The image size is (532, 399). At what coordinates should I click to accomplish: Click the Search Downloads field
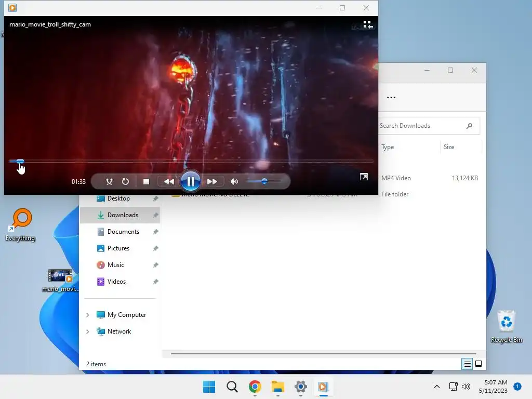point(429,126)
